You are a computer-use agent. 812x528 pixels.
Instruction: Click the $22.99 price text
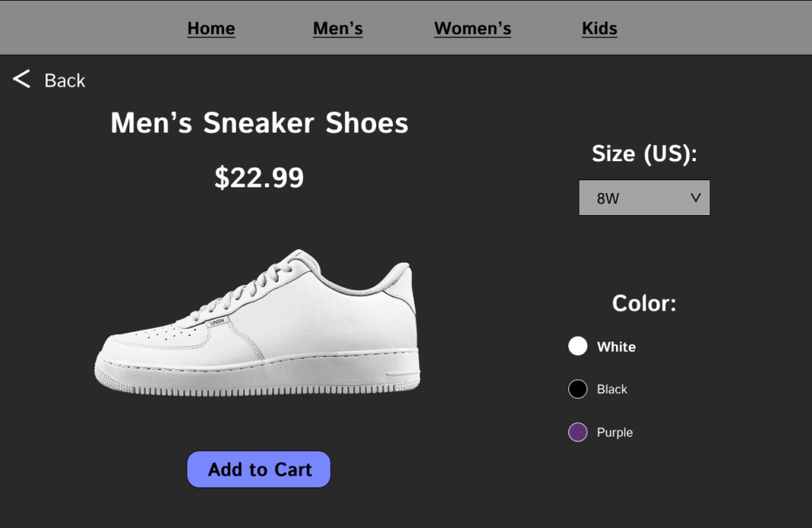(x=259, y=178)
